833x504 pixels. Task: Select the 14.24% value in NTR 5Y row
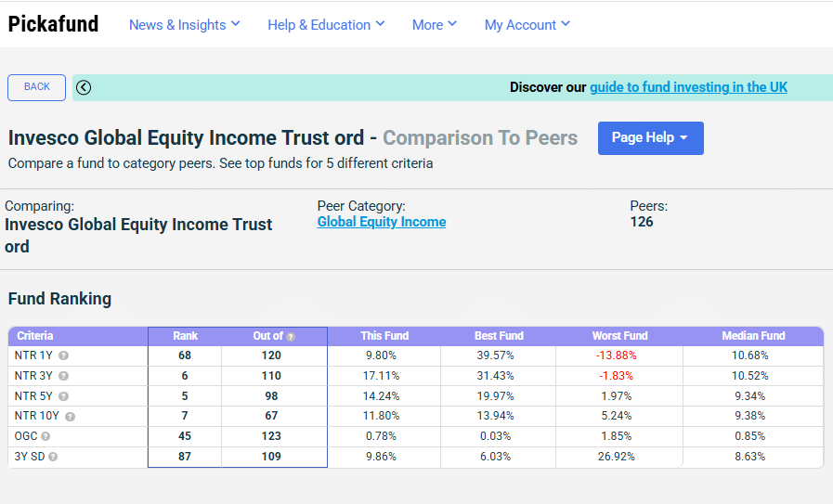coord(381,396)
